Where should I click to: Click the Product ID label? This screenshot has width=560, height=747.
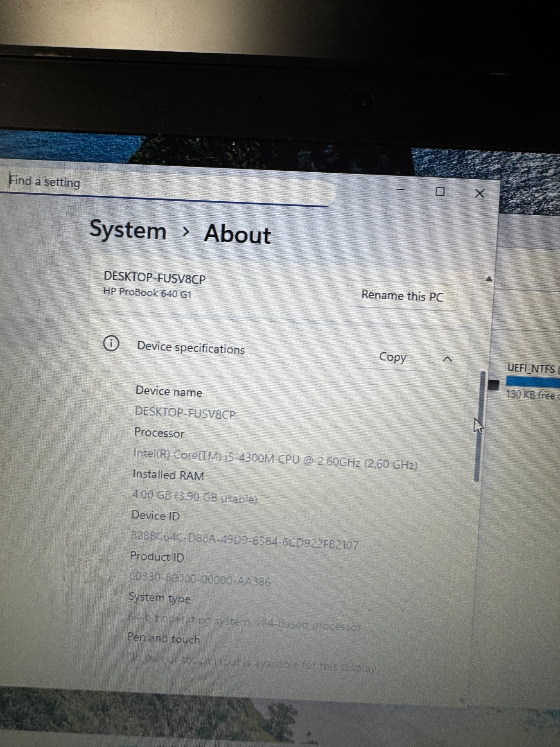[x=157, y=557]
